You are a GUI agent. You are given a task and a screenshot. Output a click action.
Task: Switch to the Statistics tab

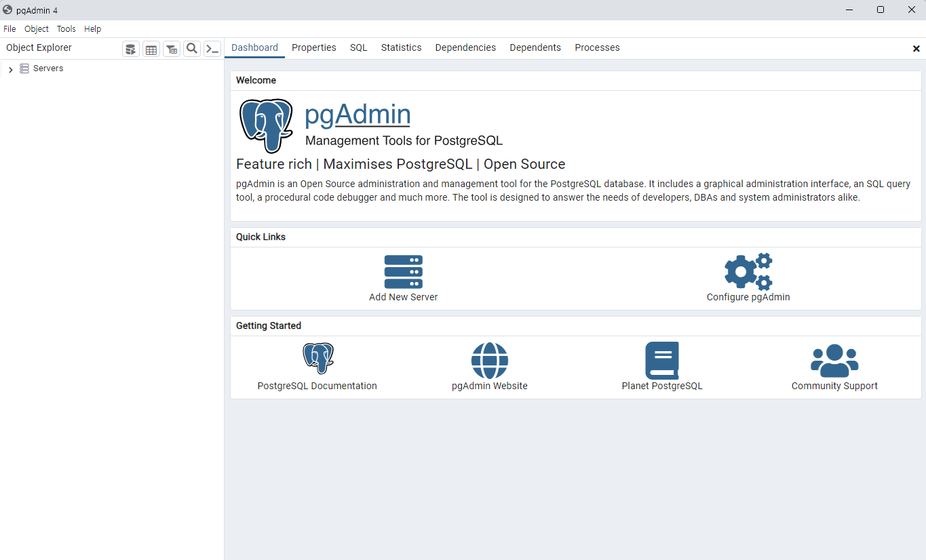pyautogui.click(x=401, y=47)
